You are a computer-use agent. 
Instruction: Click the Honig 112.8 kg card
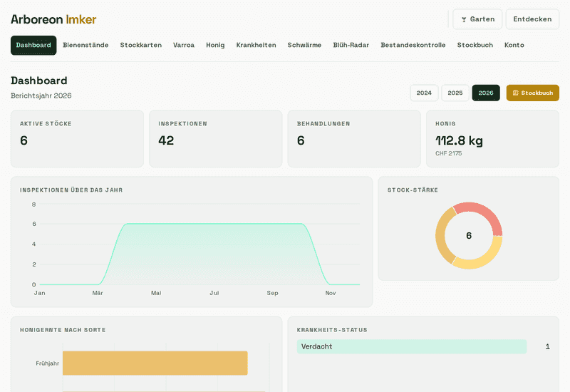click(x=492, y=139)
